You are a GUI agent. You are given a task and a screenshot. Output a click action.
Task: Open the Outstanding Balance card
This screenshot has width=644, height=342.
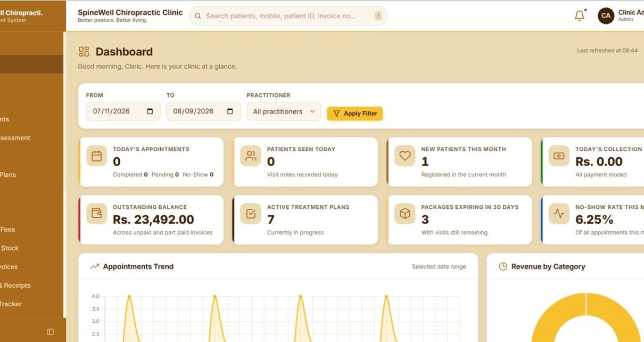(x=151, y=219)
